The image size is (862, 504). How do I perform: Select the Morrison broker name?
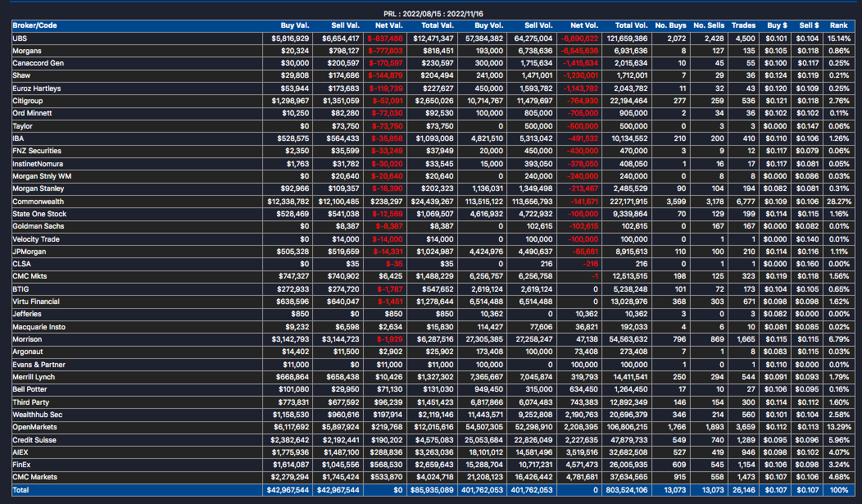[x=27, y=339]
